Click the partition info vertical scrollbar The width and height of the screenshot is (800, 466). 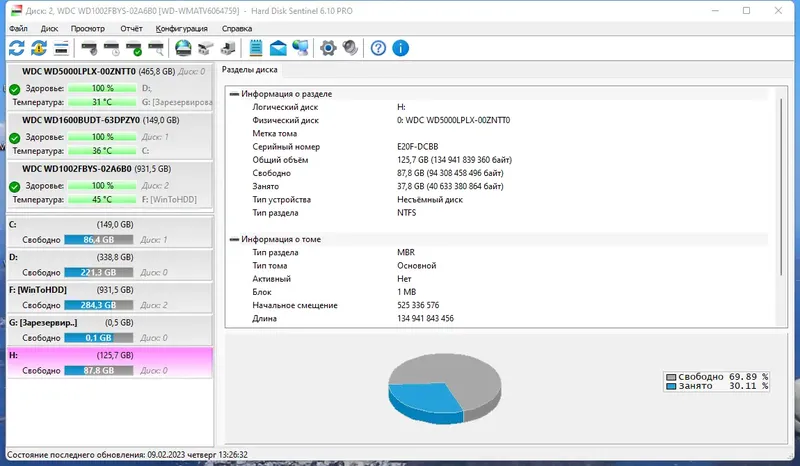pyautogui.click(x=781, y=188)
